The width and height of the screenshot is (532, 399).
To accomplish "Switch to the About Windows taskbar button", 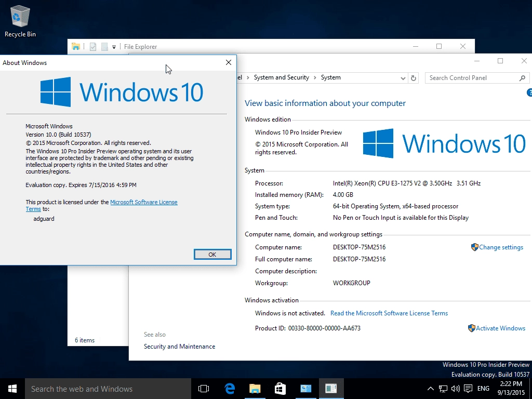I will [x=331, y=389].
